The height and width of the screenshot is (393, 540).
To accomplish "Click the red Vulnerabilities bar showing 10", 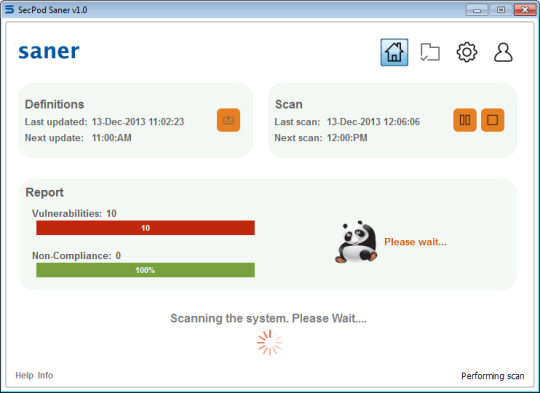I will coord(145,228).
